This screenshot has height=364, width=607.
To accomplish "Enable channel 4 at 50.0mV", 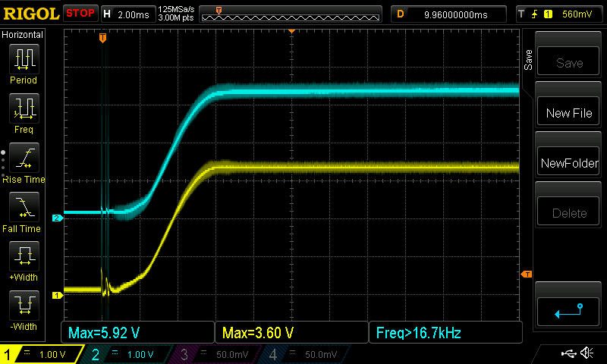I will (306, 354).
